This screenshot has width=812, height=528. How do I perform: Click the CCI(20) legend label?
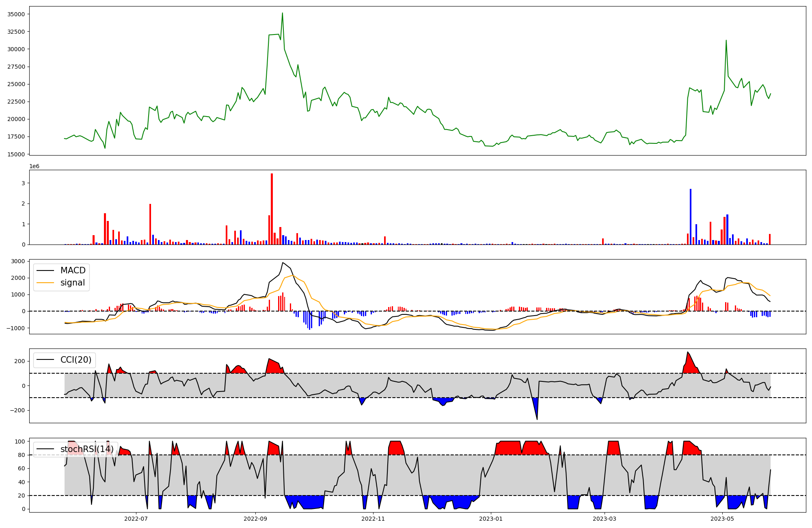coord(76,360)
